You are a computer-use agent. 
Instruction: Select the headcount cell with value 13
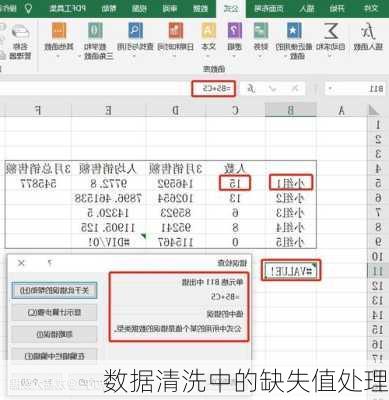[x=236, y=198]
